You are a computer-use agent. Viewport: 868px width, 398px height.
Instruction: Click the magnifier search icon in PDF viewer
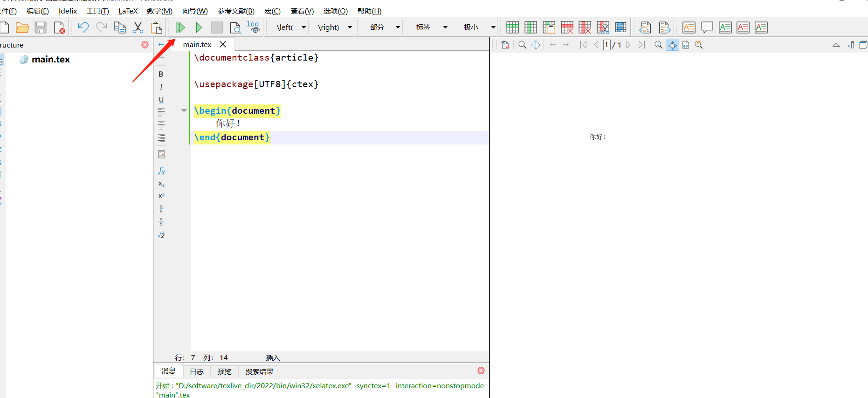pyautogui.click(x=522, y=45)
